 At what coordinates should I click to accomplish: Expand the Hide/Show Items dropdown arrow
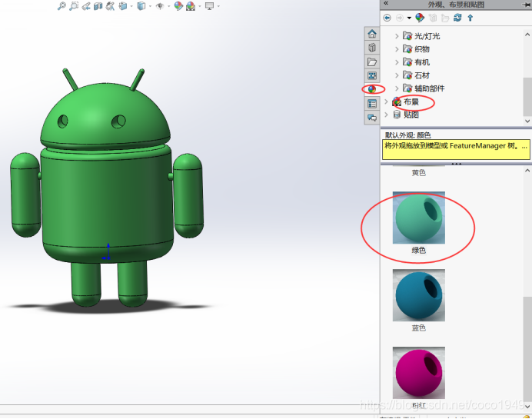(x=168, y=6)
